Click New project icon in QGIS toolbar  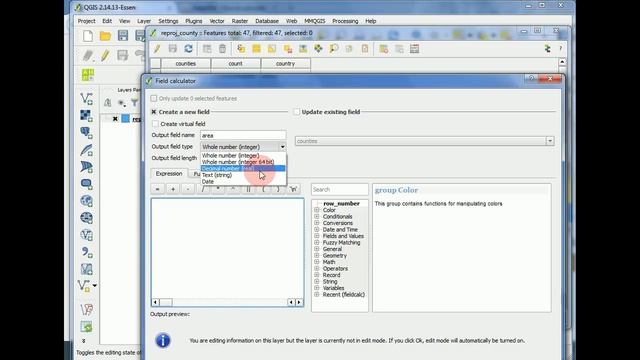pyautogui.click(x=88, y=36)
